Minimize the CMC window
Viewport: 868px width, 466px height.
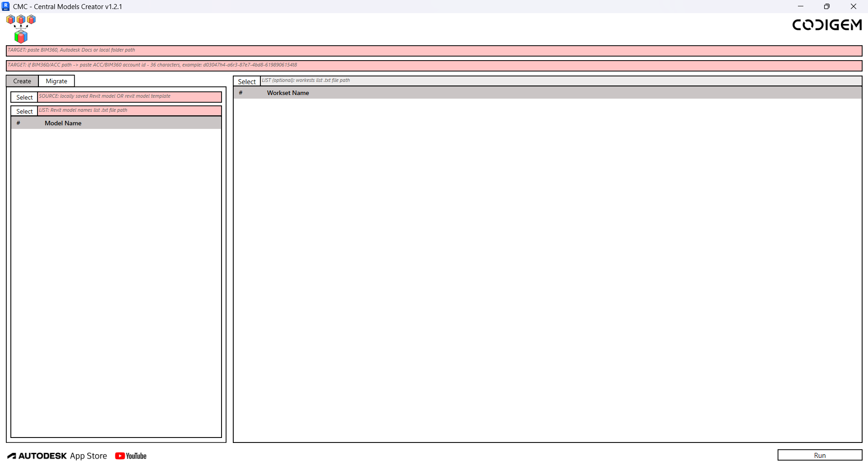(x=801, y=6)
